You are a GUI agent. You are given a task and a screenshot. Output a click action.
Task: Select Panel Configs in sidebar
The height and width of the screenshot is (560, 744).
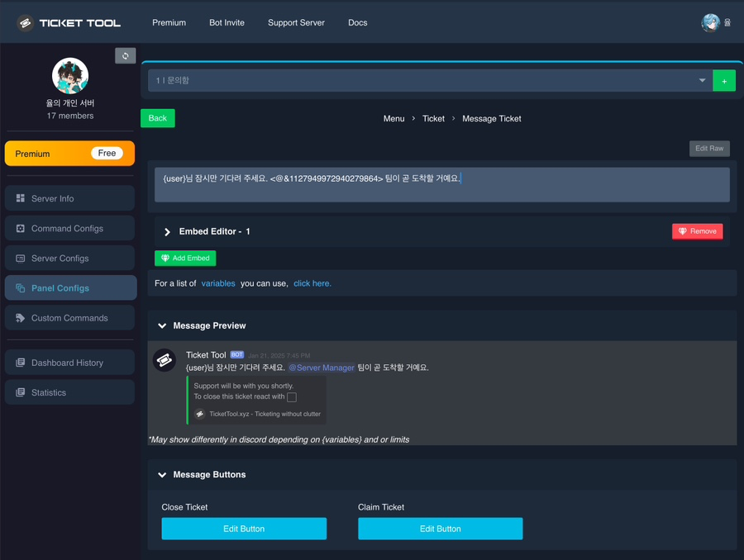(x=71, y=287)
